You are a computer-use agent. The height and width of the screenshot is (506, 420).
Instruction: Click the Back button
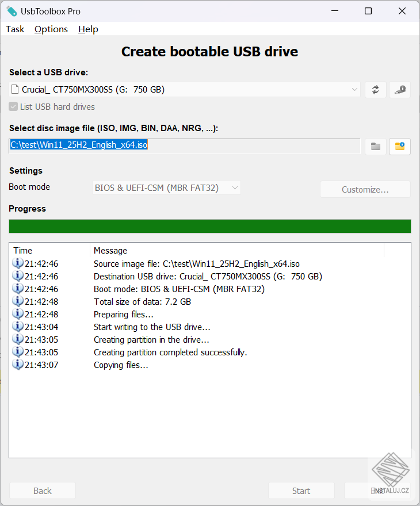coord(43,491)
